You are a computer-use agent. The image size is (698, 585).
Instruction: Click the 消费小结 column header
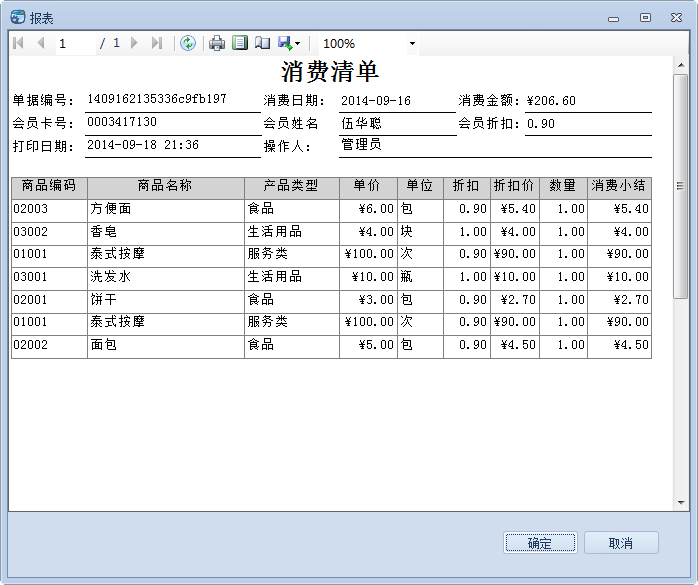(619, 188)
